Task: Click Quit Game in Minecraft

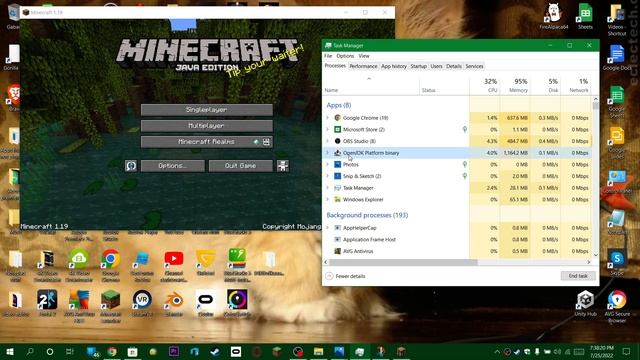Action: click(x=240, y=166)
